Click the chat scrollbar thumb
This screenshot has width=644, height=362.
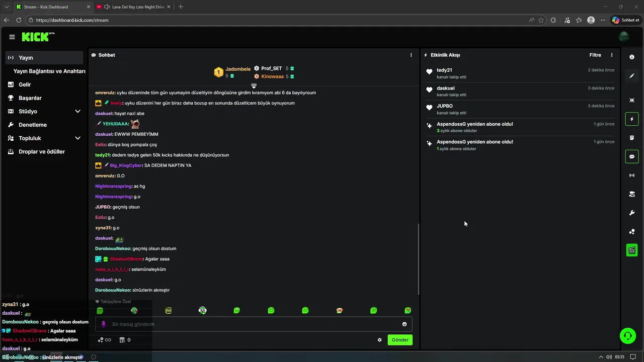pos(419,259)
